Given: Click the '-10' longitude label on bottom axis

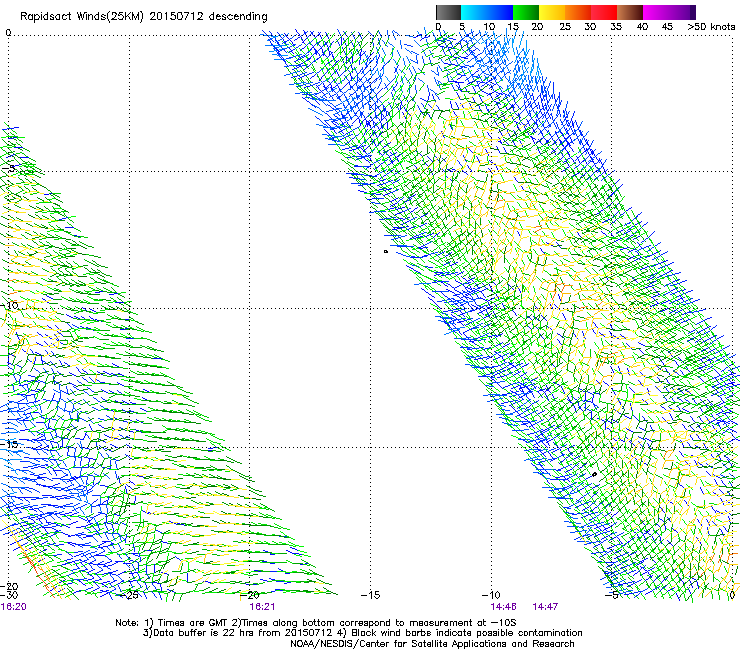Looking at the screenshot, I should pos(491,595).
